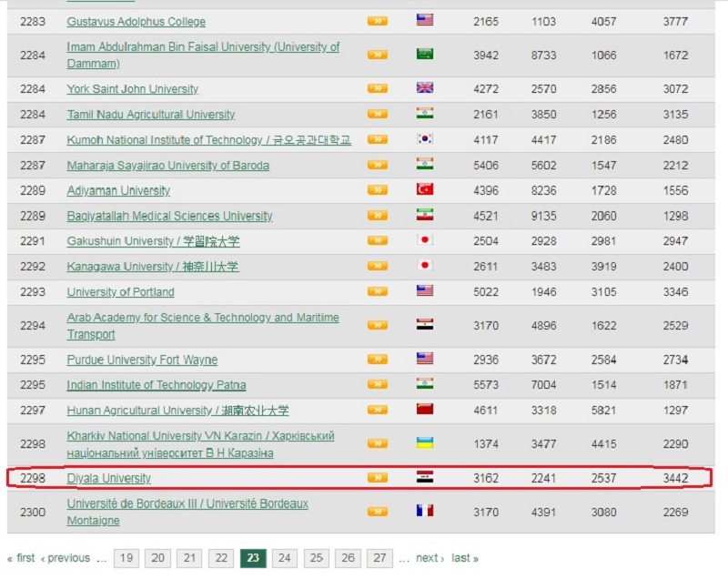Open Hunan Agricultural University link

177,411
